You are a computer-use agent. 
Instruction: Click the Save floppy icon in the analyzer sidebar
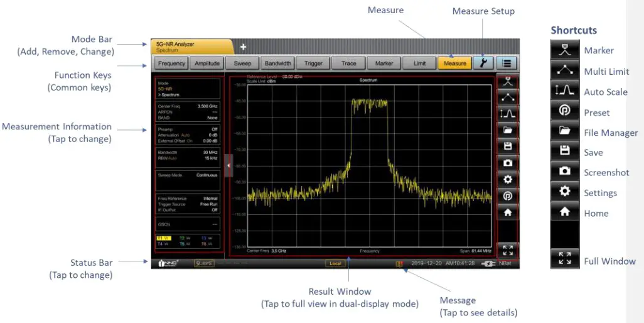[x=508, y=146]
